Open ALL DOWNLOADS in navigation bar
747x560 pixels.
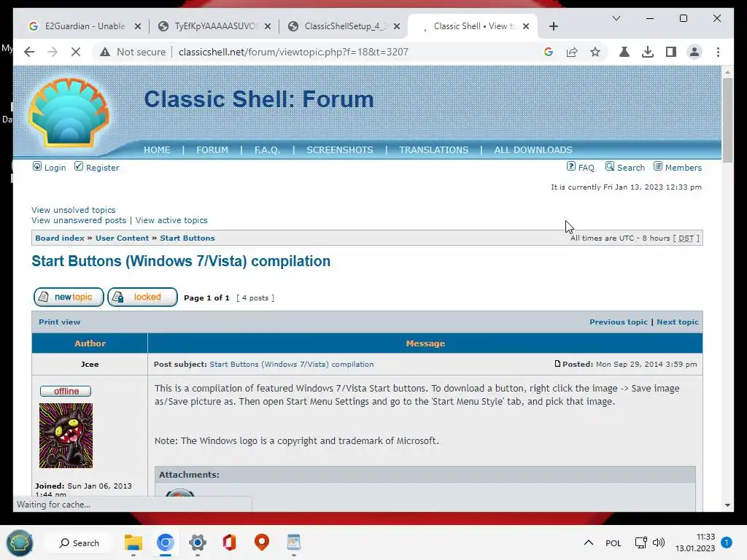[x=533, y=150]
